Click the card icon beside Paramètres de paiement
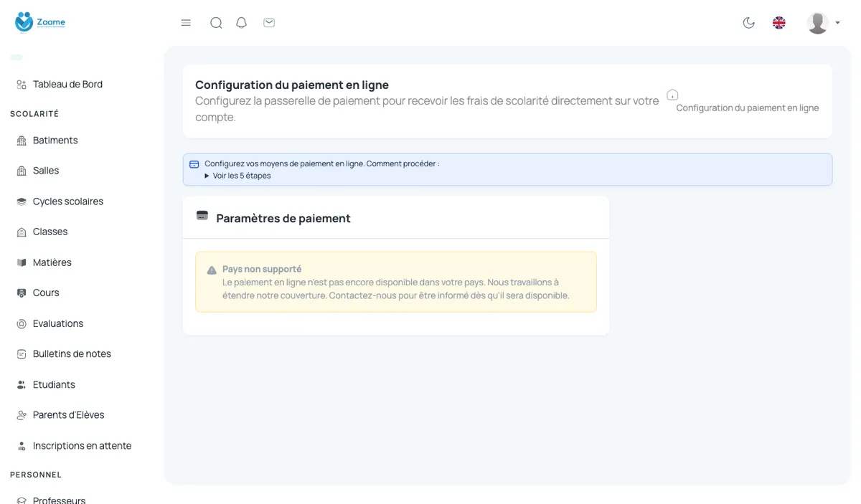The height and width of the screenshot is (504, 861). click(x=202, y=215)
